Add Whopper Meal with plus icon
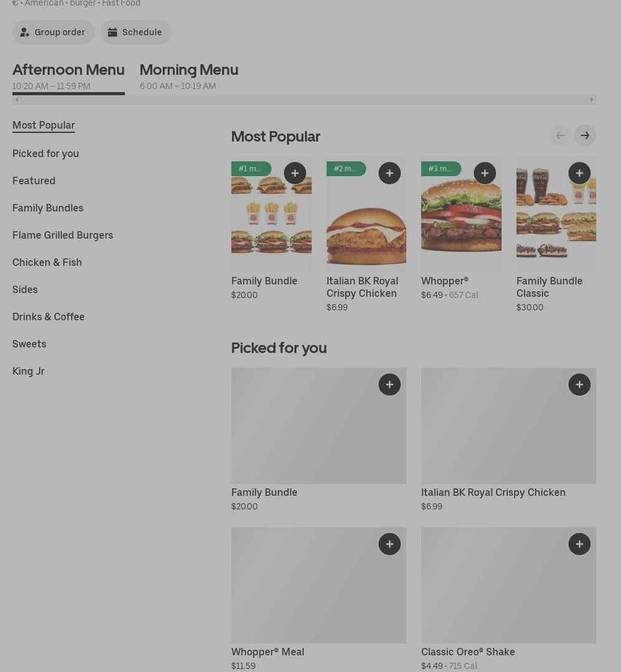621x672 pixels. (389, 544)
